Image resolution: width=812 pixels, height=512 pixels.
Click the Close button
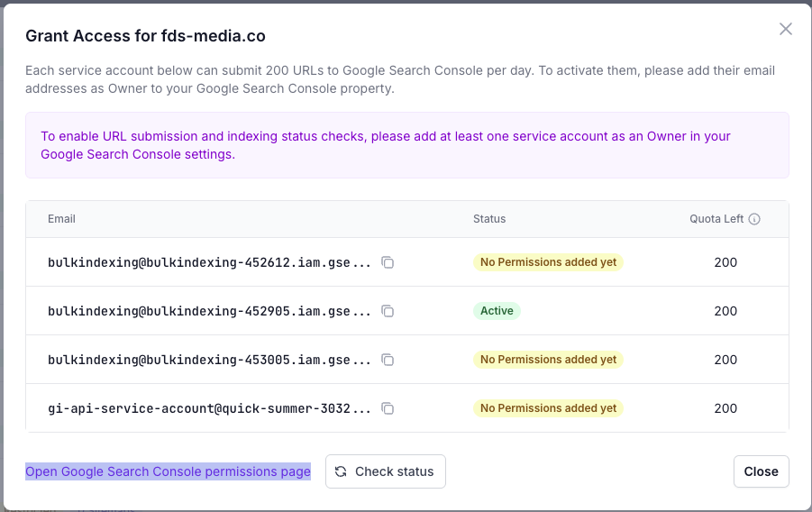coord(761,471)
